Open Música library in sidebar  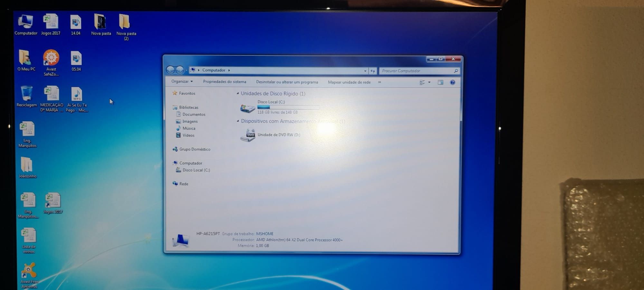click(x=189, y=128)
